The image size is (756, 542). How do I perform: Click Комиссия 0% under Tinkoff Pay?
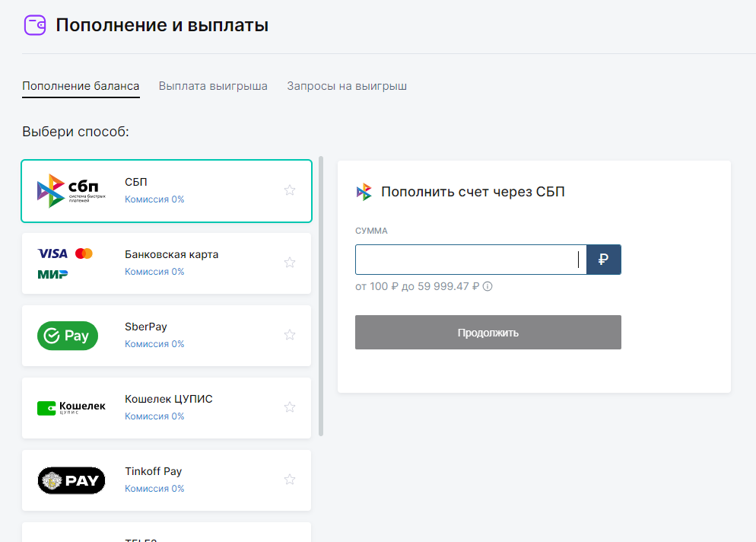click(x=154, y=489)
